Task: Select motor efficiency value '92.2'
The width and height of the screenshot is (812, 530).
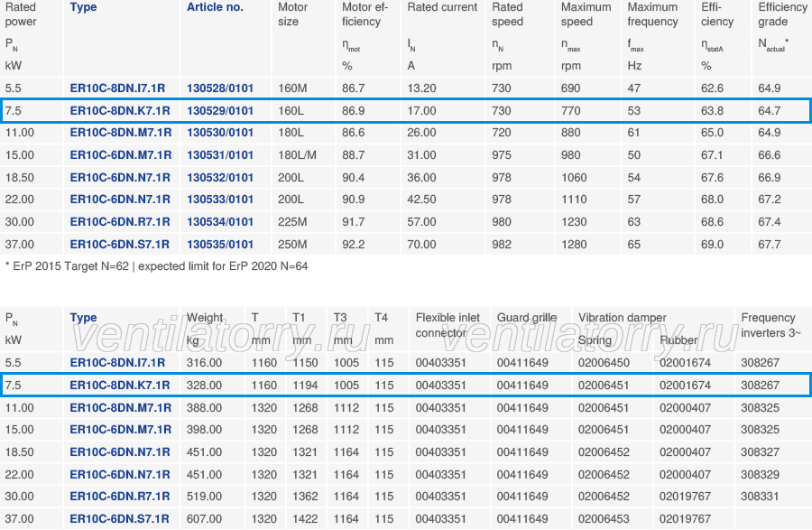Action: coord(353,244)
